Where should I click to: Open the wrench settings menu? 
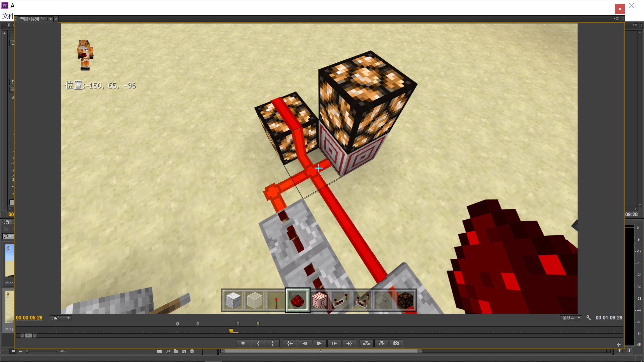[588, 318]
